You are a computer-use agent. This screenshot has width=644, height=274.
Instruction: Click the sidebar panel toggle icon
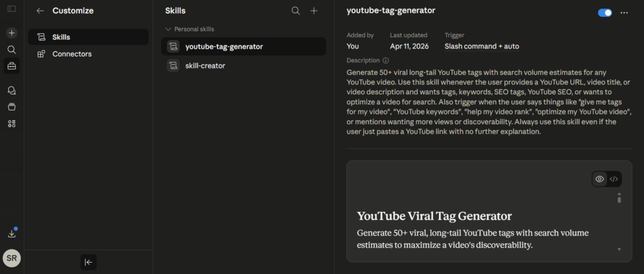pos(12,9)
